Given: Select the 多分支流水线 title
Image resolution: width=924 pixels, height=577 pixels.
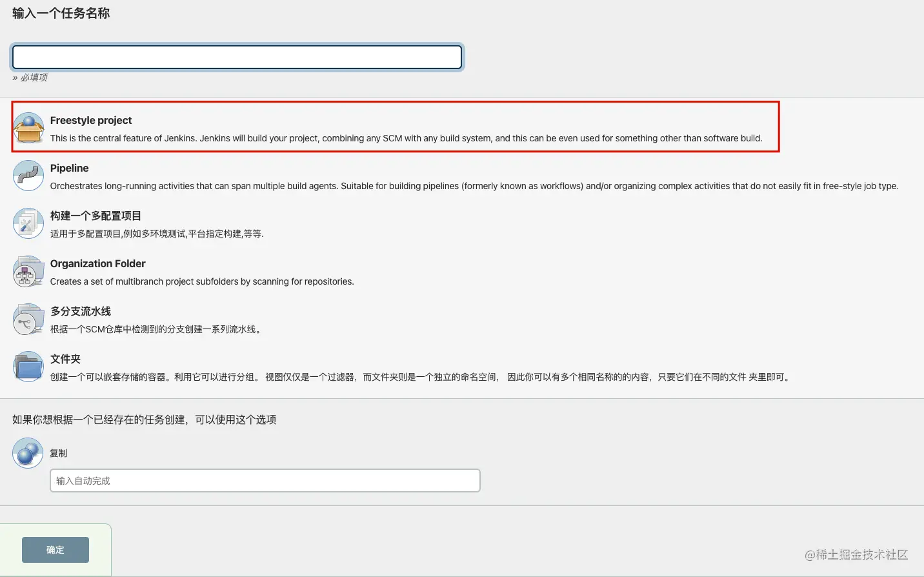Looking at the screenshot, I should [81, 311].
